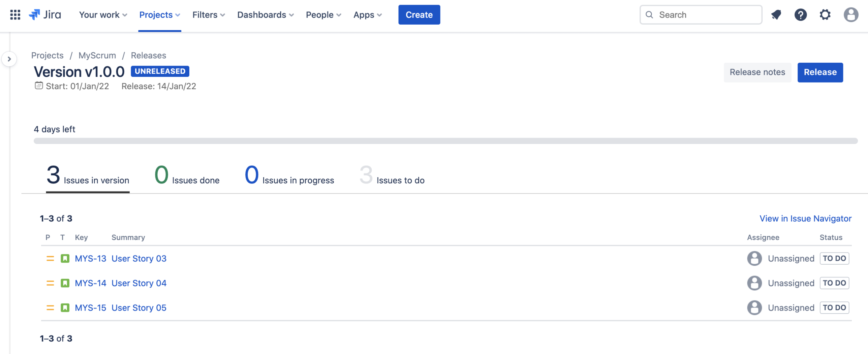Show the Issues to do tab
Viewport: 868px width, 354px height.
pyautogui.click(x=392, y=176)
